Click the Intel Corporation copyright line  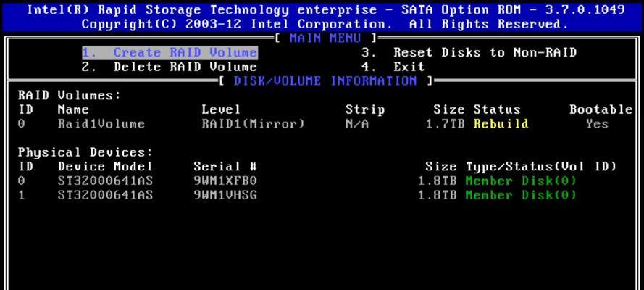(x=325, y=24)
